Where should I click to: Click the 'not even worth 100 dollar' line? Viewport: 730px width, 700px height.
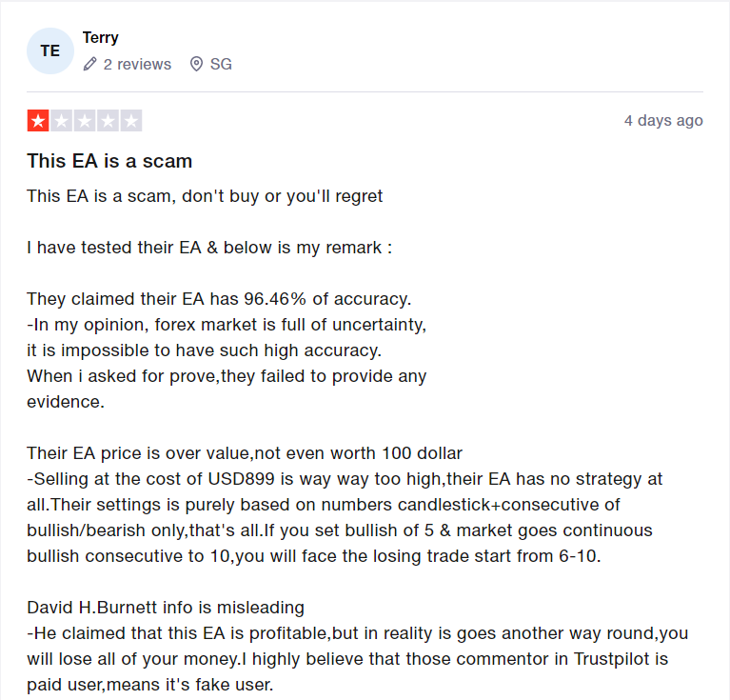pos(245,453)
